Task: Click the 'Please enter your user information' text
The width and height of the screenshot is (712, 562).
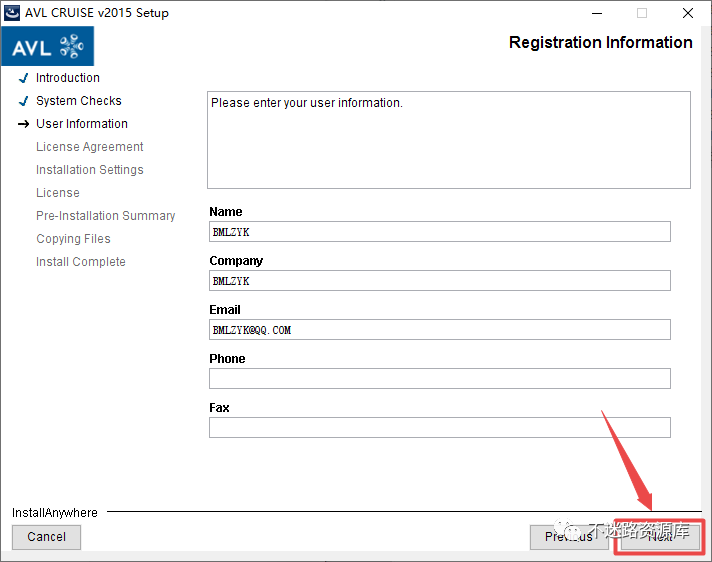Action: click(307, 103)
